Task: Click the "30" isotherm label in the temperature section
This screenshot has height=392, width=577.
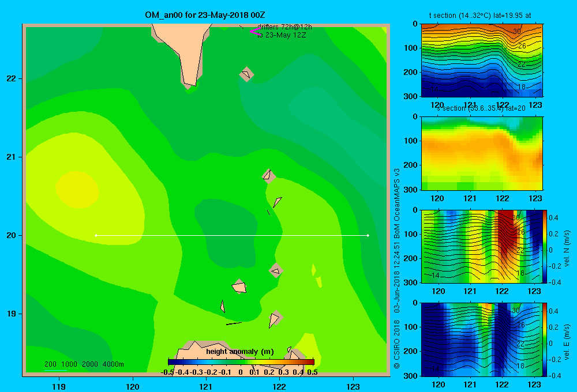Action: (x=517, y=32)
